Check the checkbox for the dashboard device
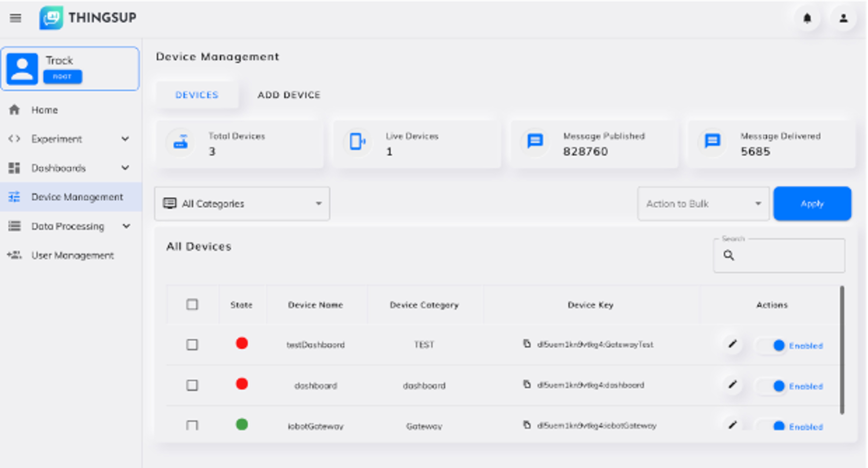Viewport: 868px width, 468px height. coord(192,385)
